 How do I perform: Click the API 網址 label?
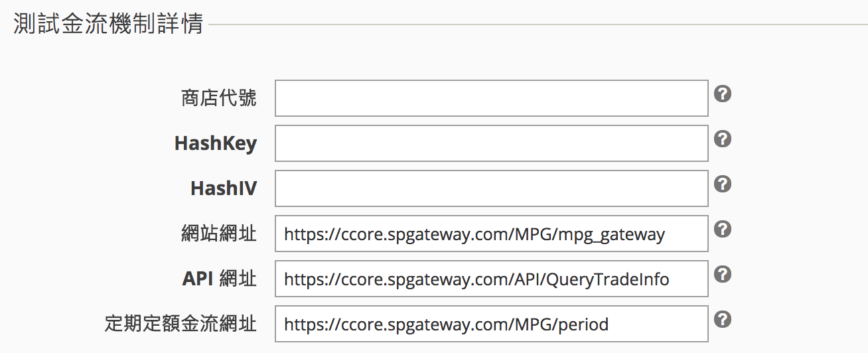coord(220,279)
